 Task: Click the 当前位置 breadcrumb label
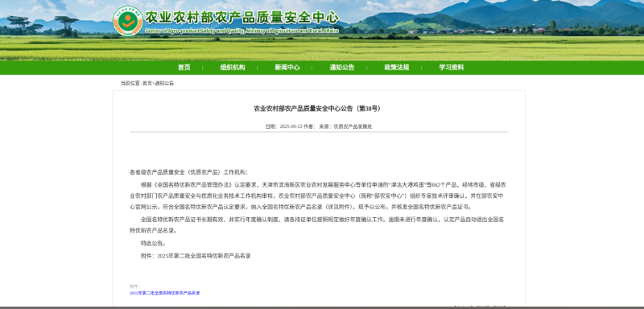[130, 84]
